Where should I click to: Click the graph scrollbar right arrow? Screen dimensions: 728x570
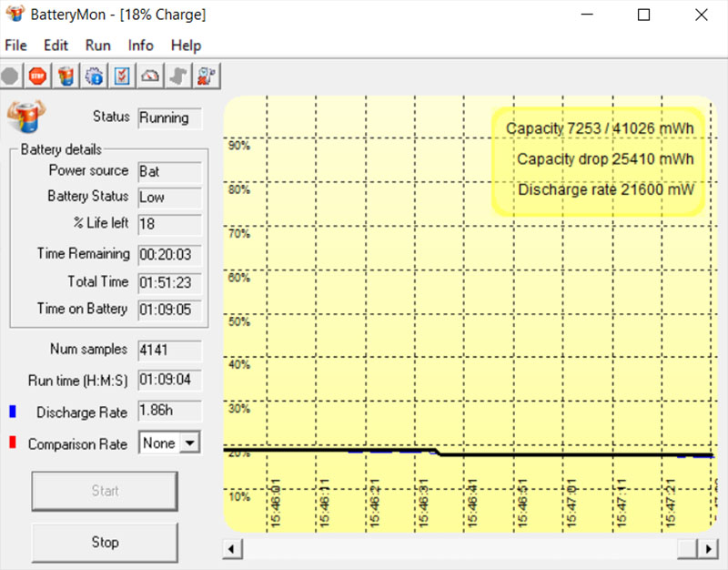click(x=708, y=550)
